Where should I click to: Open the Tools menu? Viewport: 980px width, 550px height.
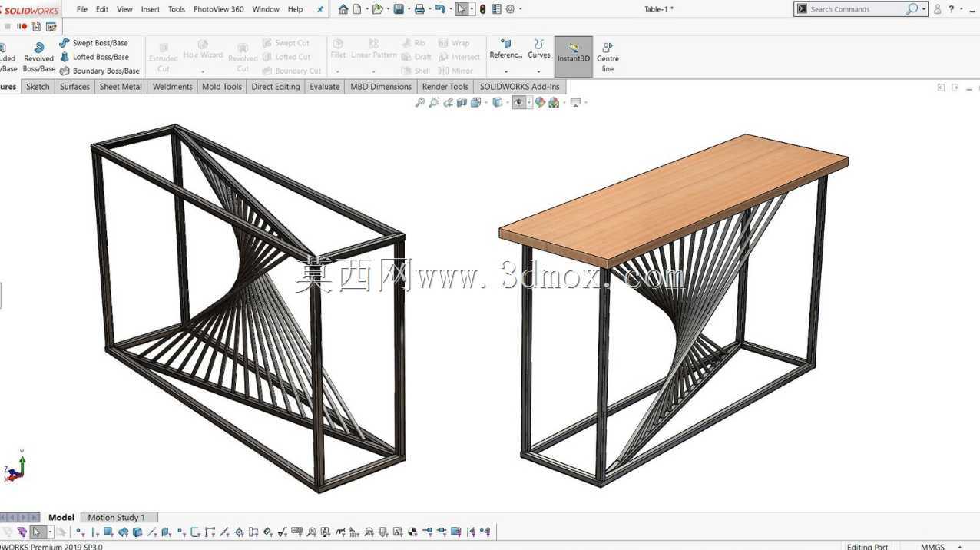pyautogui.click(x=177, y=9)
